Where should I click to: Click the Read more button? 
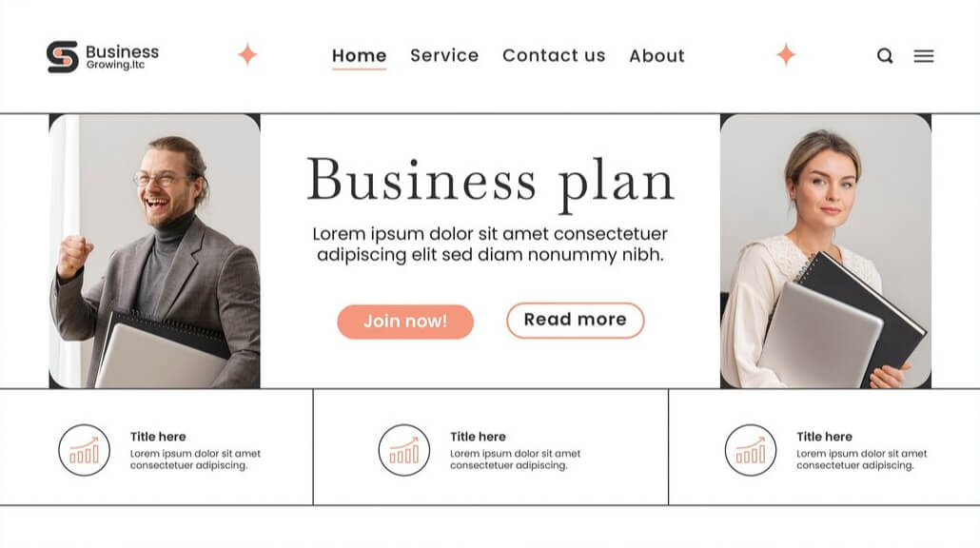[x=575, y=321]
